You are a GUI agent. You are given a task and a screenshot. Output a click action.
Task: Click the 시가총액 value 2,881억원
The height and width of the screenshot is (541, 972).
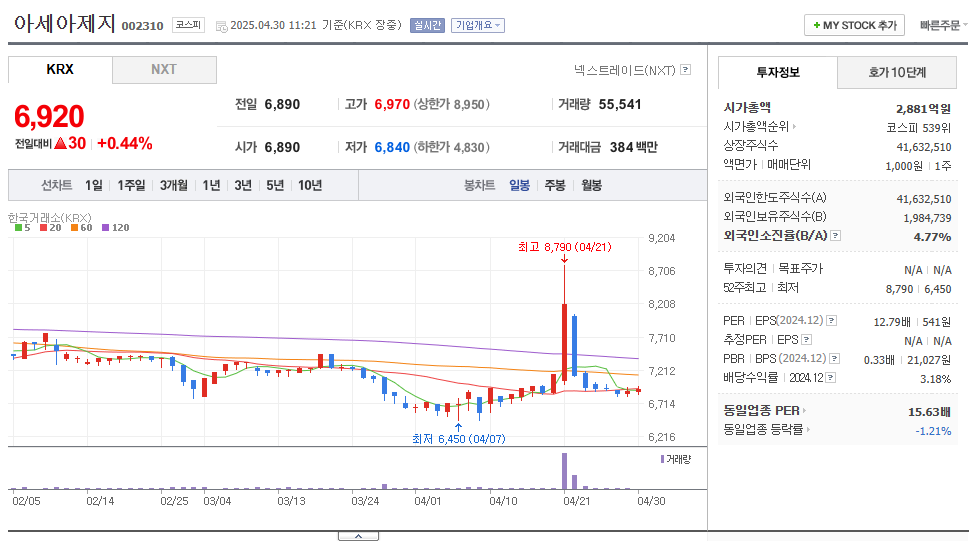pos(923,109)
